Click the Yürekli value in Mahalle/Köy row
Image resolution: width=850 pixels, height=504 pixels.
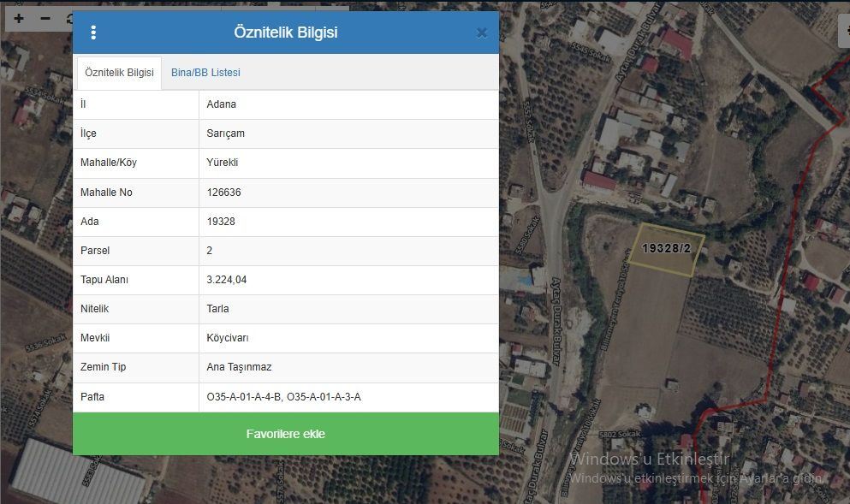[223, 163]
